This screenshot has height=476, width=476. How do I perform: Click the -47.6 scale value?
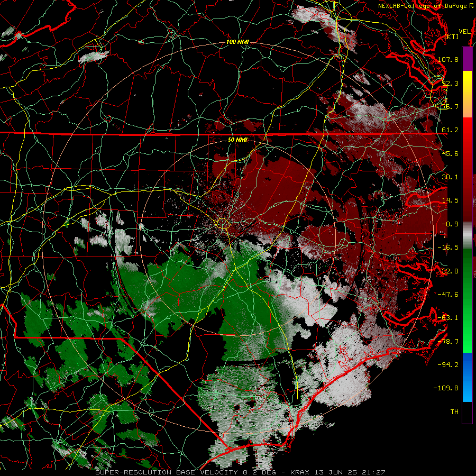pos(448,295)
